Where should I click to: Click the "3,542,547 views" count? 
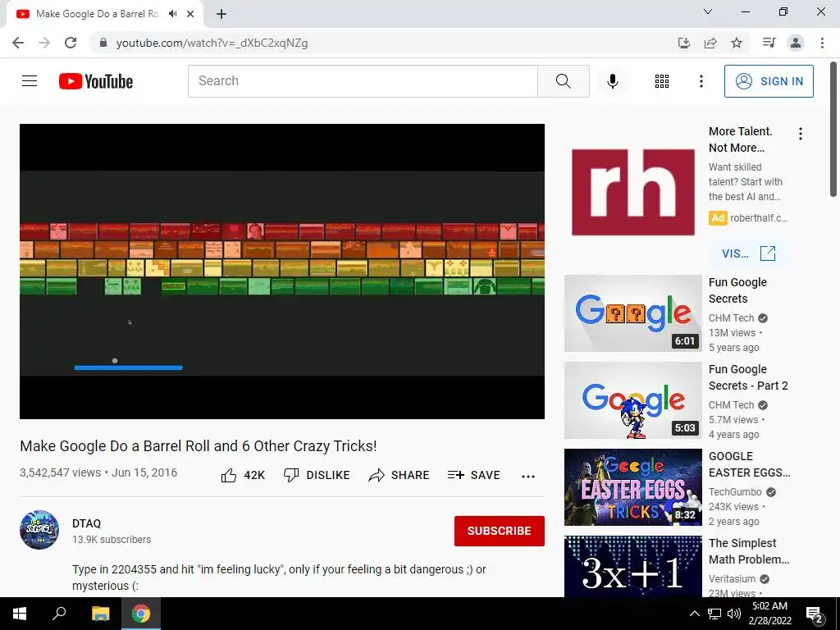(60, 473)
